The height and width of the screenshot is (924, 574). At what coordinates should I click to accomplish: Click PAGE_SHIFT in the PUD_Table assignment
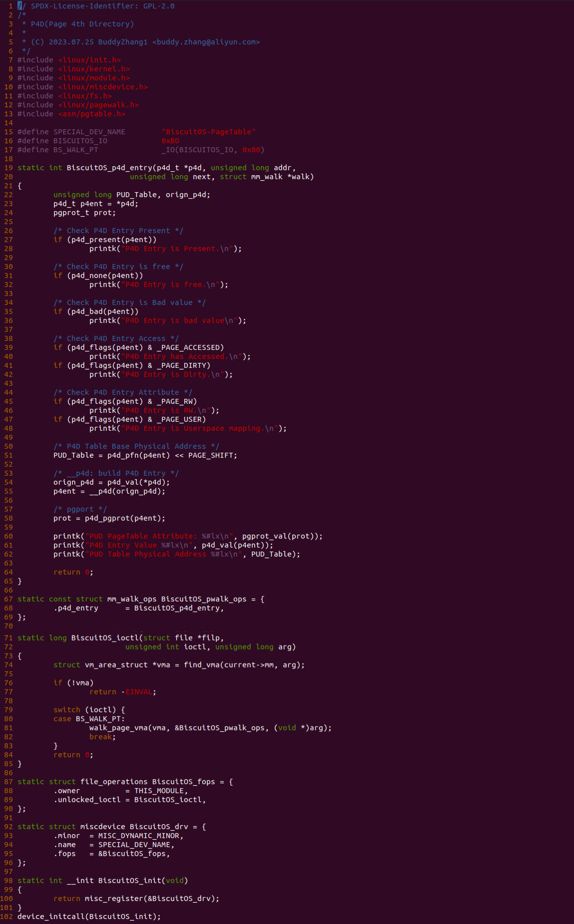210,455
